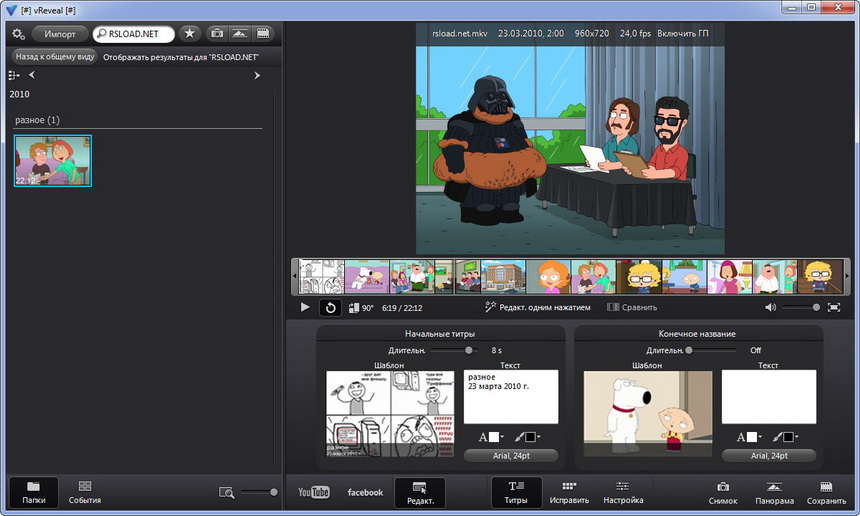Enter fullscreen mode

(x=834, y=308)
